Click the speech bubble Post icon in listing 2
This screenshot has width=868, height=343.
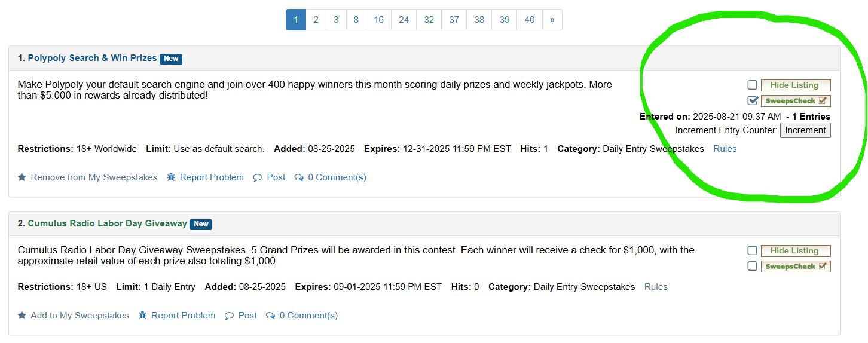point(229,316)
